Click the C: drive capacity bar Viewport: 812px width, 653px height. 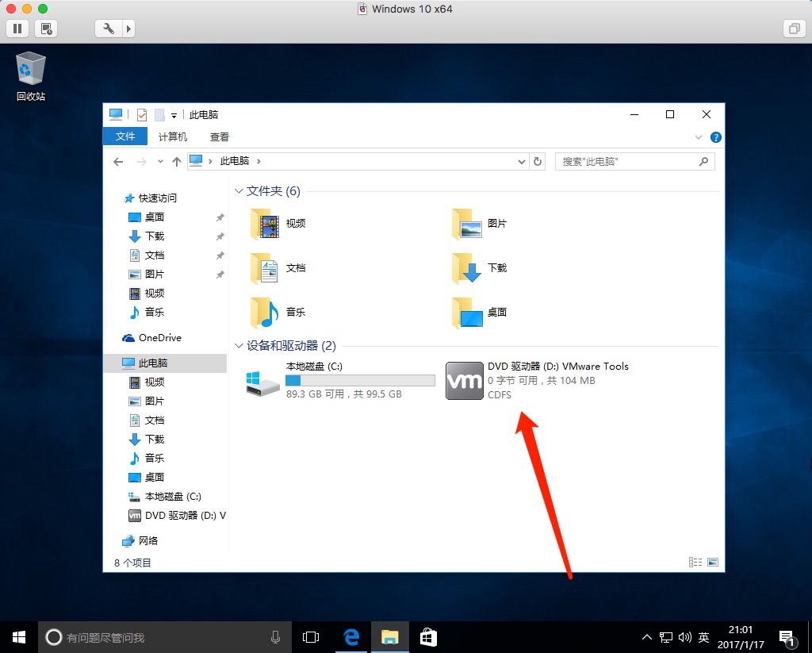pos(361,380)
